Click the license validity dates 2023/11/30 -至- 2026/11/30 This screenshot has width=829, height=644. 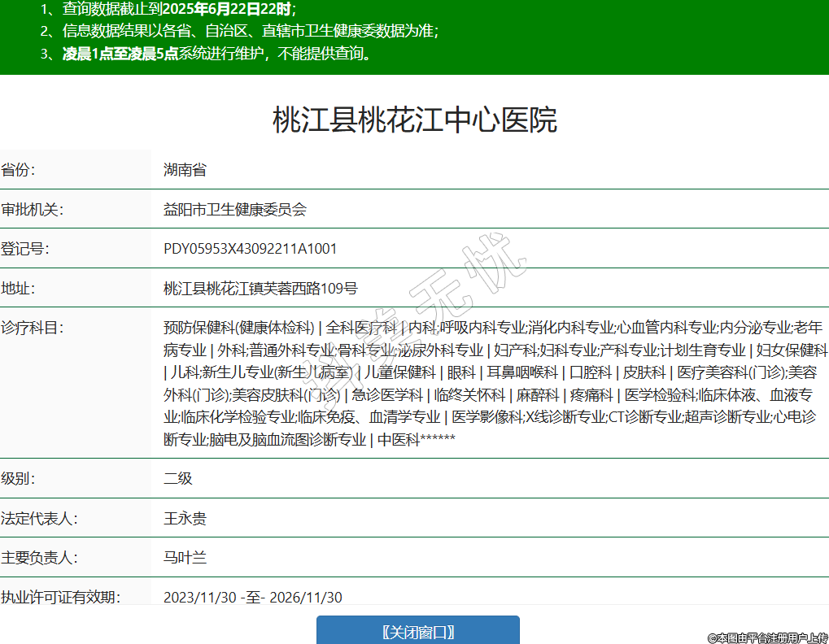[x=252, y=597]
